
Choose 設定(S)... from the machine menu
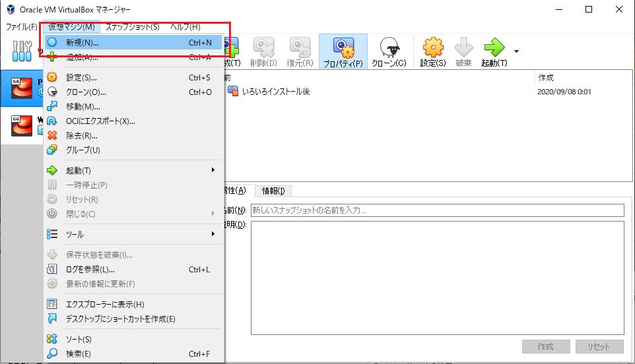pos(133,78)
